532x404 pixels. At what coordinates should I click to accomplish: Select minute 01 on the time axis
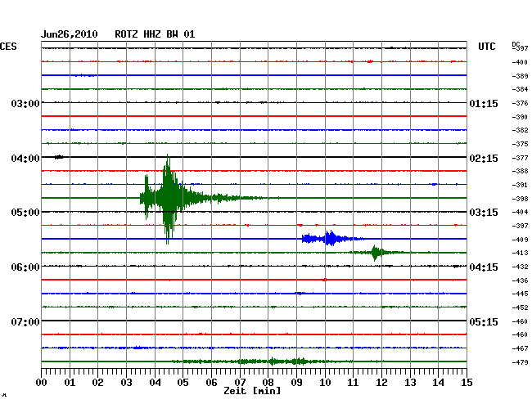[x=70, y=382]
